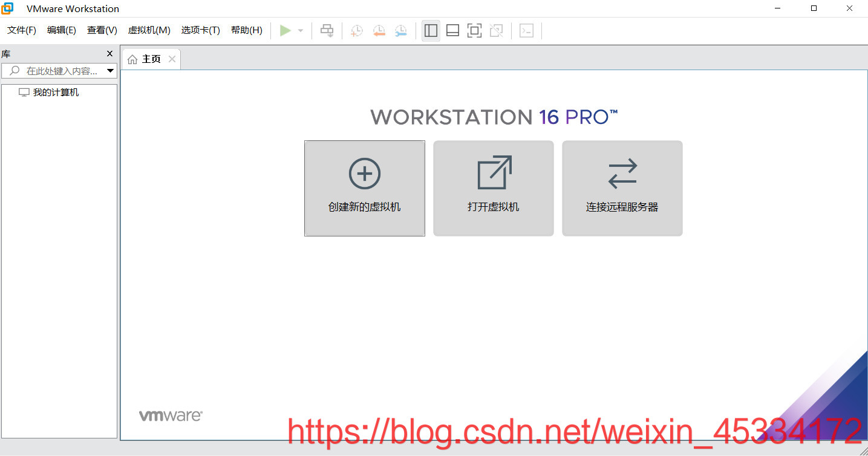Image resolution: width=868 pixels, height=456 pixels.
Task: Click the power on (play) toolbar icon
Action: [x=286, y=30]
